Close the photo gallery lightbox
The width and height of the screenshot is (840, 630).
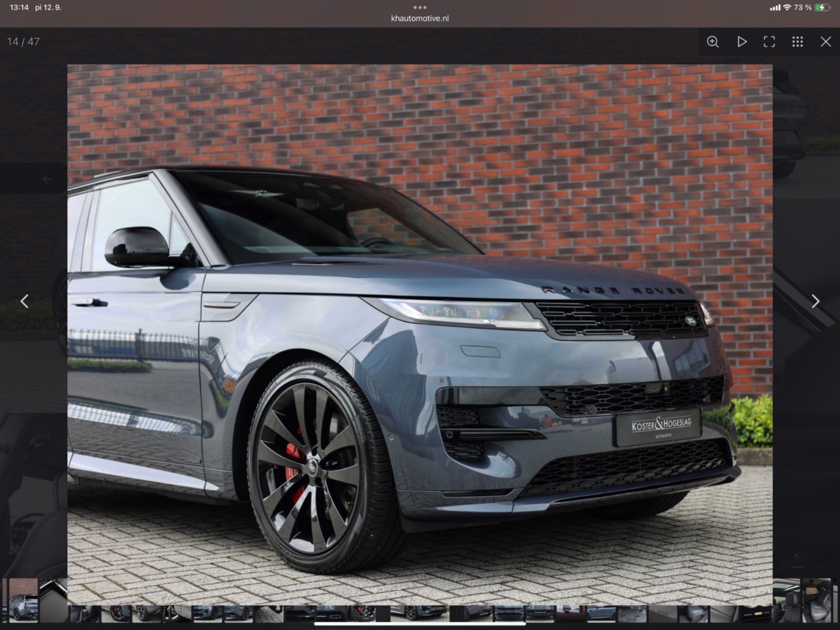tap(825, 41)
